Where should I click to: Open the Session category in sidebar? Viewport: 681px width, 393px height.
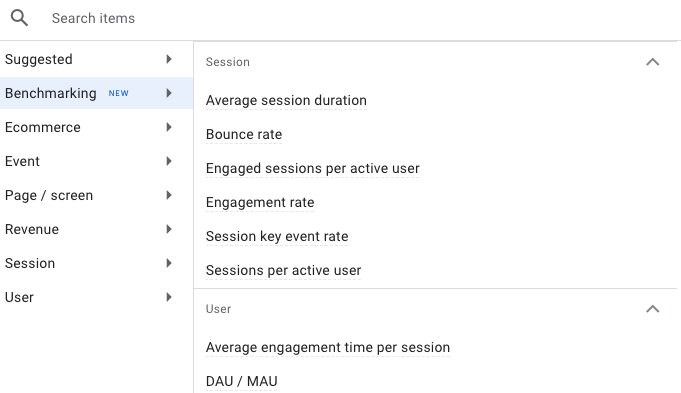[x=96, y=263]
